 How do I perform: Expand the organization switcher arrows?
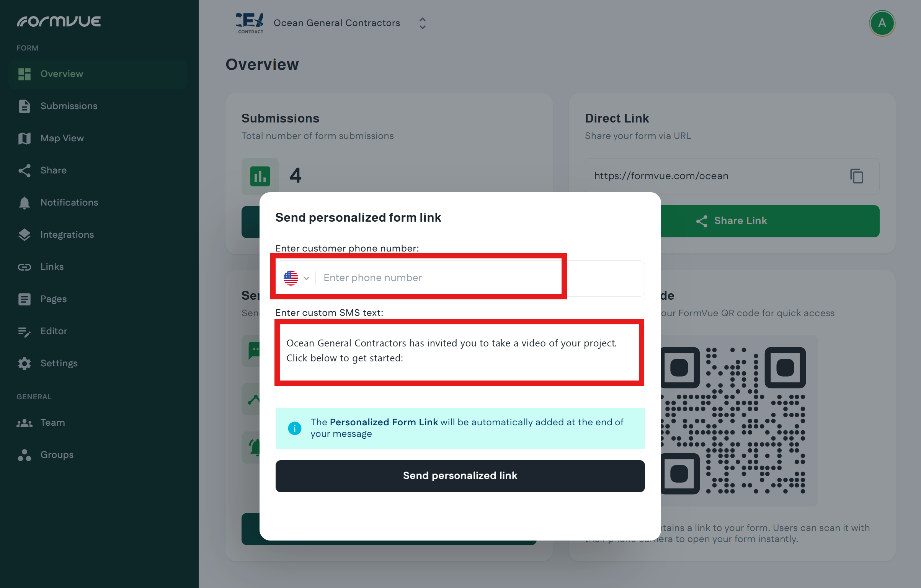click(422, 23)
